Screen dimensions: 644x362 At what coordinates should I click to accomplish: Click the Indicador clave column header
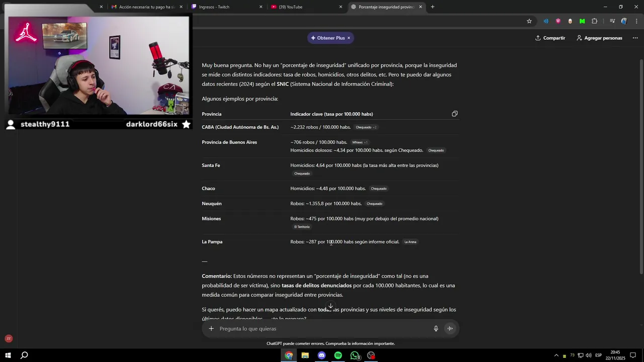[332, 114]
